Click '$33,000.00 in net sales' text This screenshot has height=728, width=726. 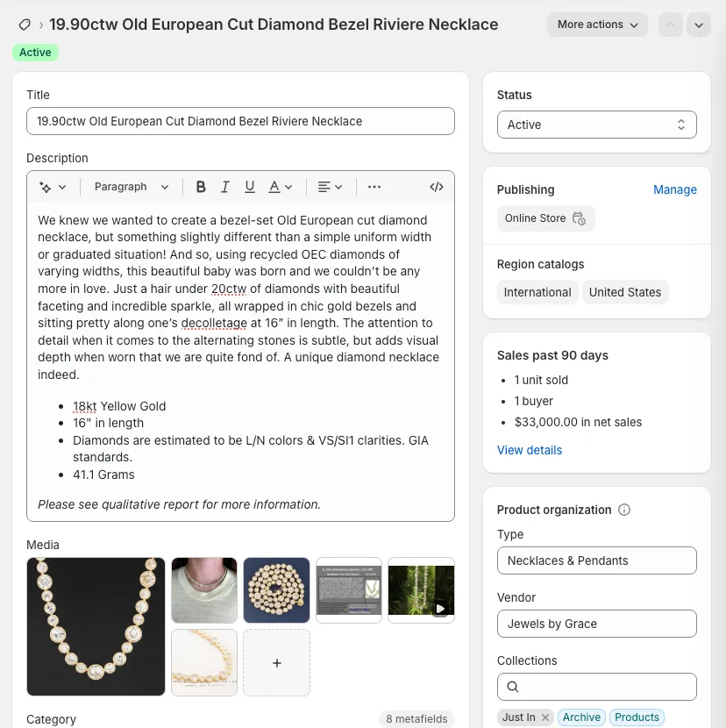click(x=578, y=422)
